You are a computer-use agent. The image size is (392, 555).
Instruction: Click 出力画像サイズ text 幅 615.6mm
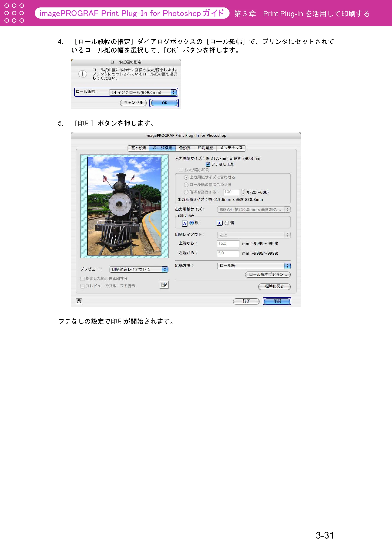pyautogui.click(x=220, y=199)
